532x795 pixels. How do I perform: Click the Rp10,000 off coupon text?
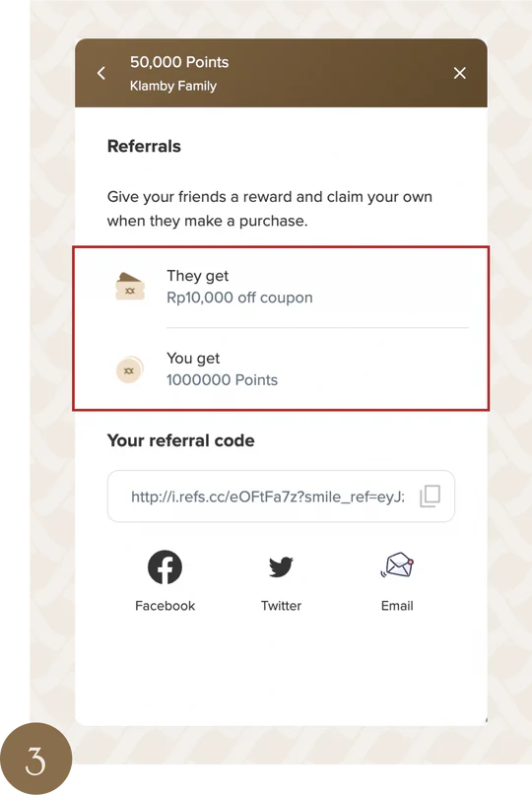click(x=239, y=298)
